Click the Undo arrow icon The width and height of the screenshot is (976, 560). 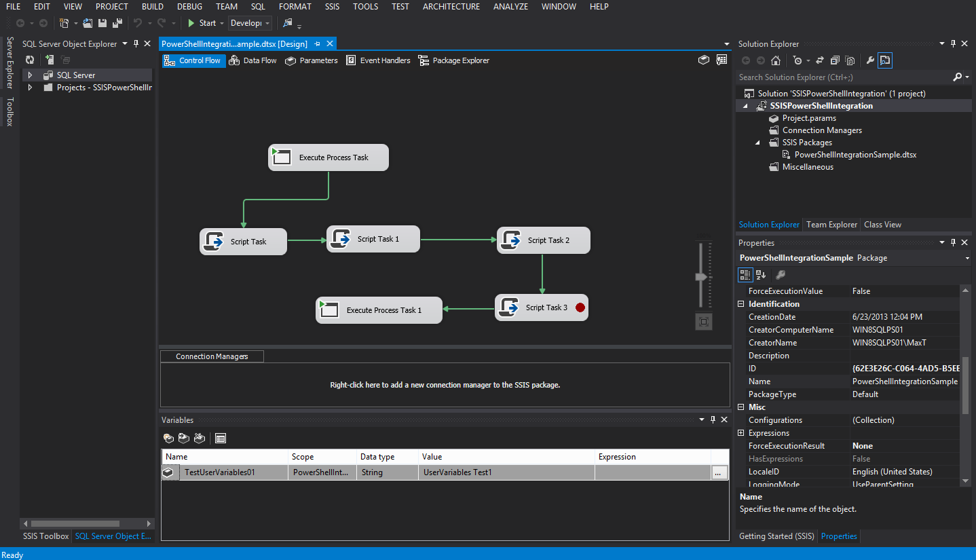pyautogui.click(x=138, y=23)
